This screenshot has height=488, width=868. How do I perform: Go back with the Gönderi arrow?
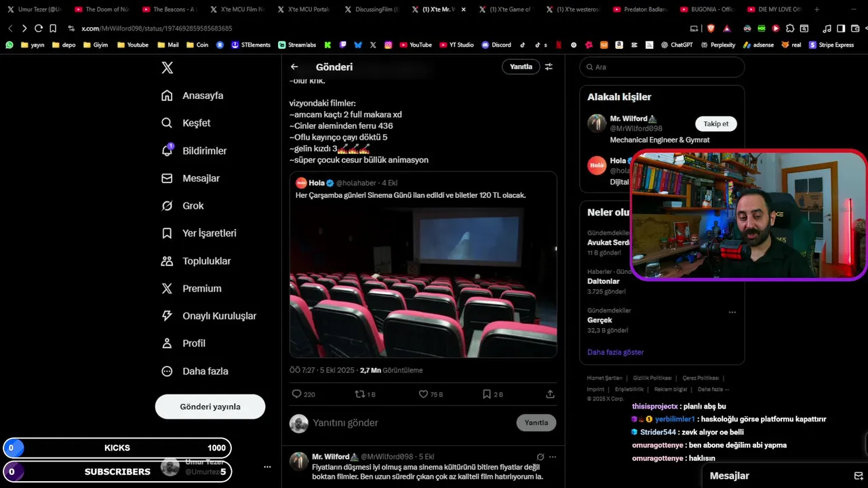click(294, 66)
